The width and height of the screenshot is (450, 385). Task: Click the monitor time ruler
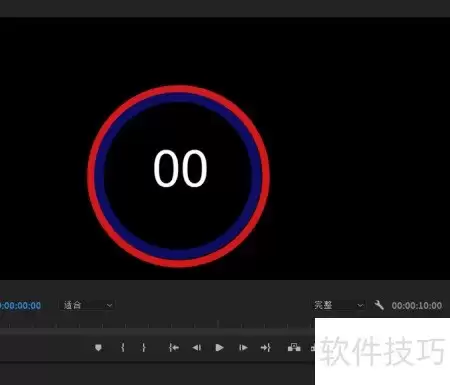[x=157, y=324]
